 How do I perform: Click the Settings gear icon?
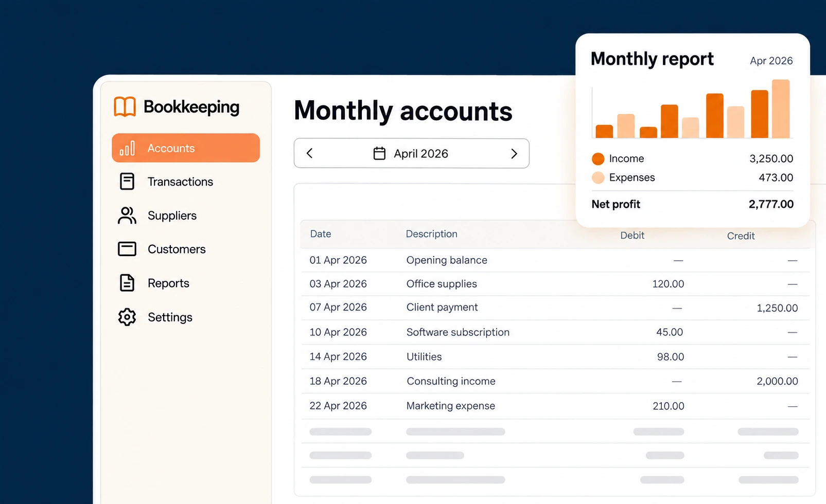tap(127, 317)
